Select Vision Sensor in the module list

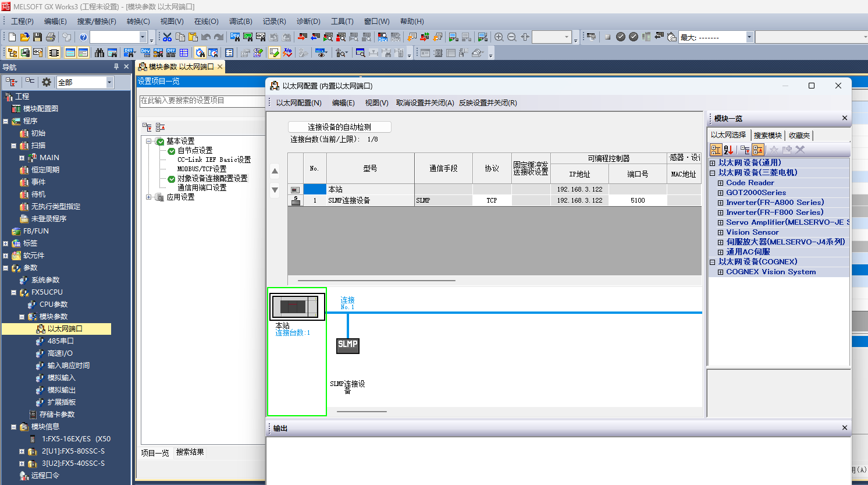pos(752,232)
